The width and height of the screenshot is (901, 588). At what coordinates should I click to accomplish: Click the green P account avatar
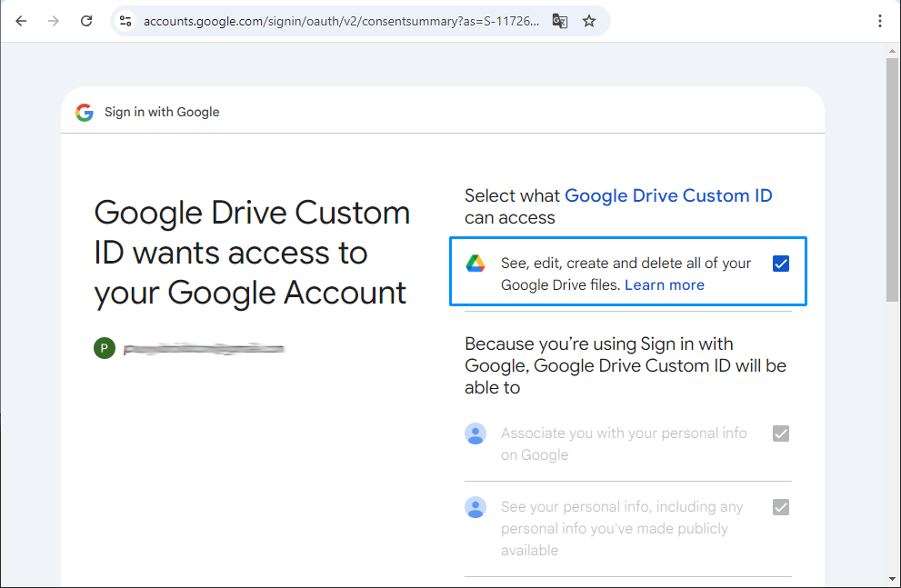pos(104,348)
